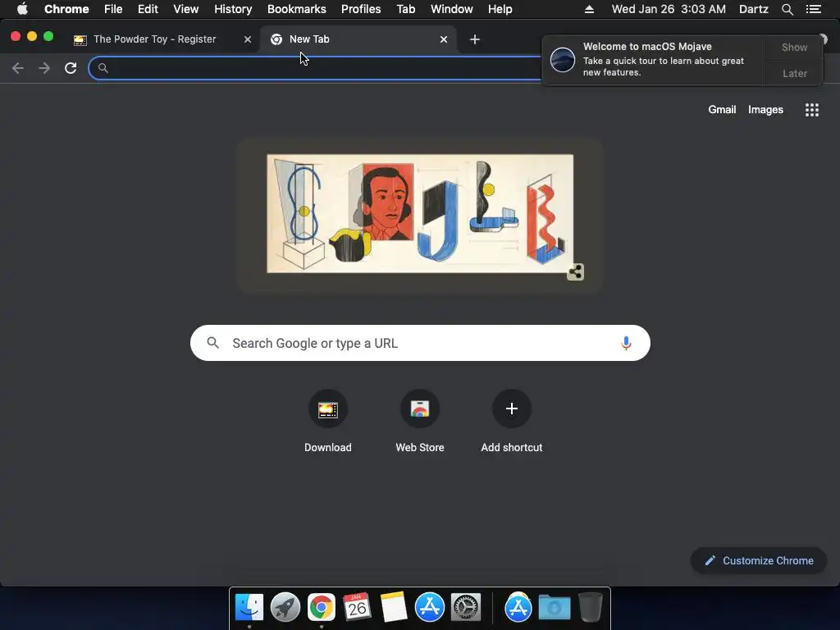Close the New Tab tab
The image size is (840, 630).
pyautogui.click(x=444, y=39)
